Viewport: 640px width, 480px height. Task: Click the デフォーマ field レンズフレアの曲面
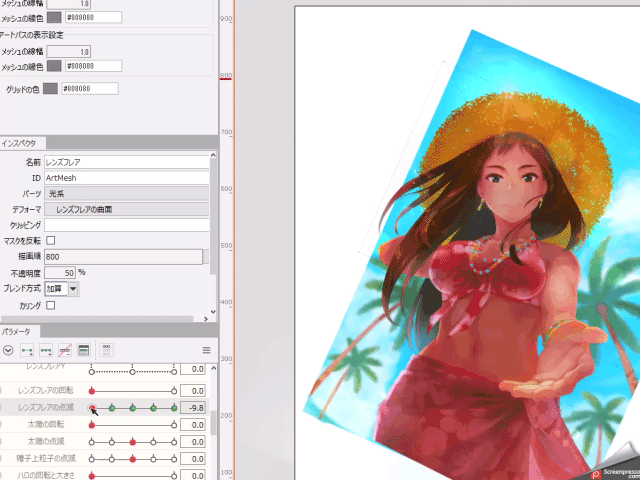tap(127, 209)
